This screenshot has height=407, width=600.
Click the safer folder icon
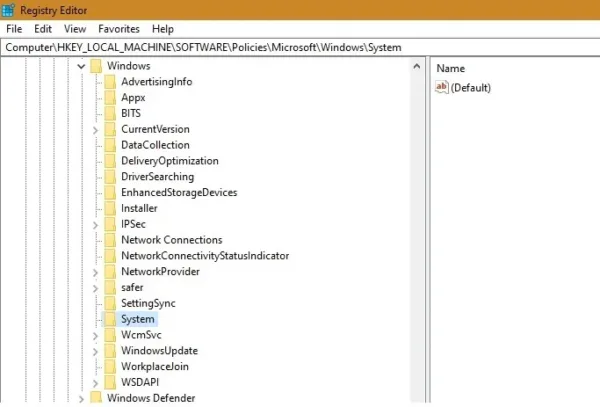(110, 287)
